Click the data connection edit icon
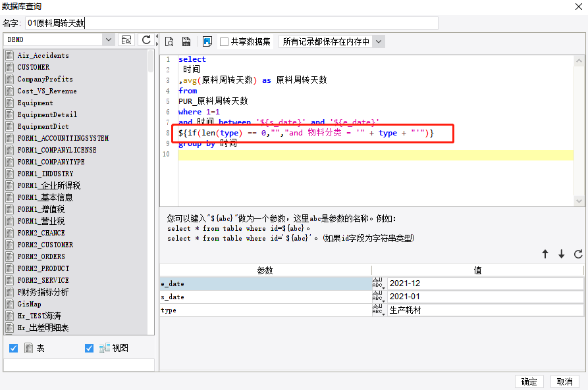The height and width of the screenshot is (390, 588). [x=126, y=39]
